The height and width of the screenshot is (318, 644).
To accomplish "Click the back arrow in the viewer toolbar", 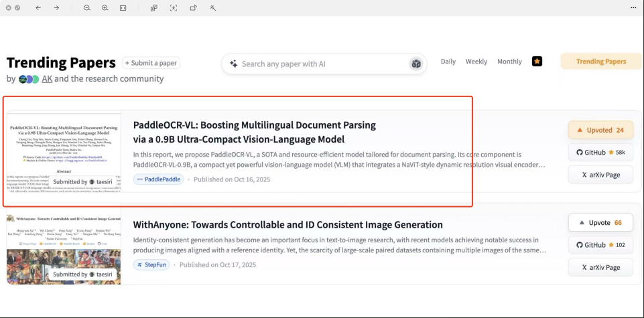I will 38,8.
